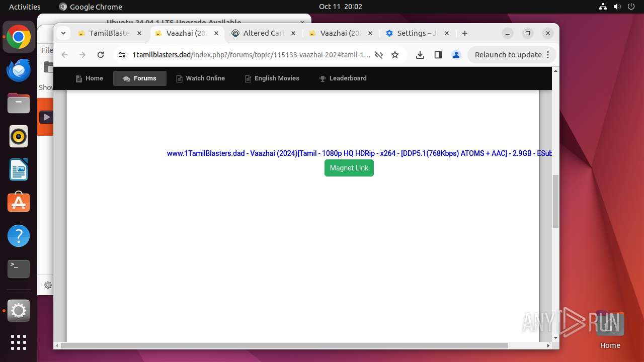Open the Forums menu item
Screen dimensions: 644x362
coord(140,78)
